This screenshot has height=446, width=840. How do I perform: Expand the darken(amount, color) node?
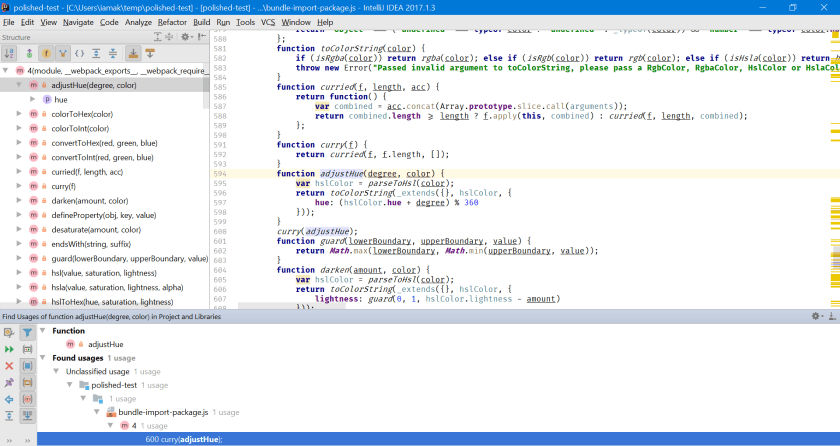19,200
